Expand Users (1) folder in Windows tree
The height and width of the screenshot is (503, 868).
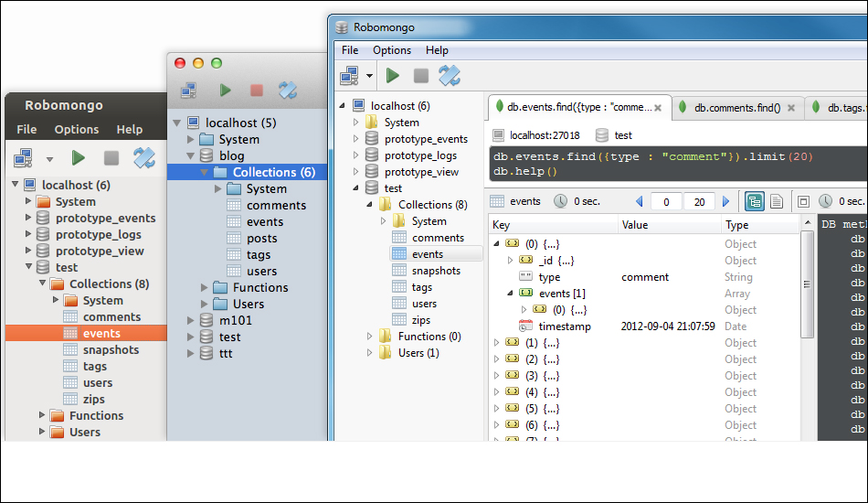[369, 353]
